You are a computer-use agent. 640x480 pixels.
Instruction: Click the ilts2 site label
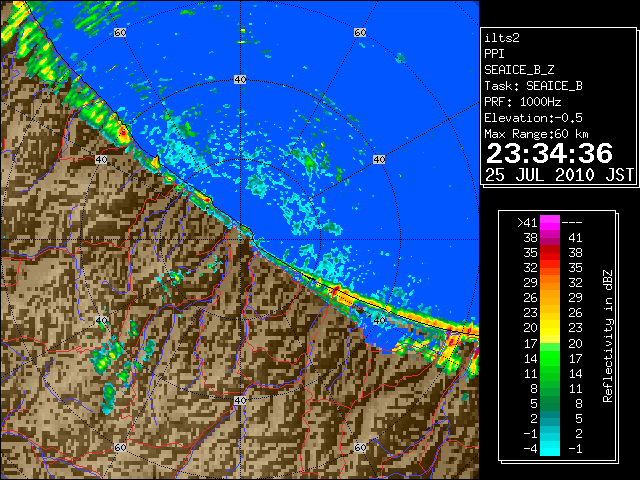tap(502, 38)
